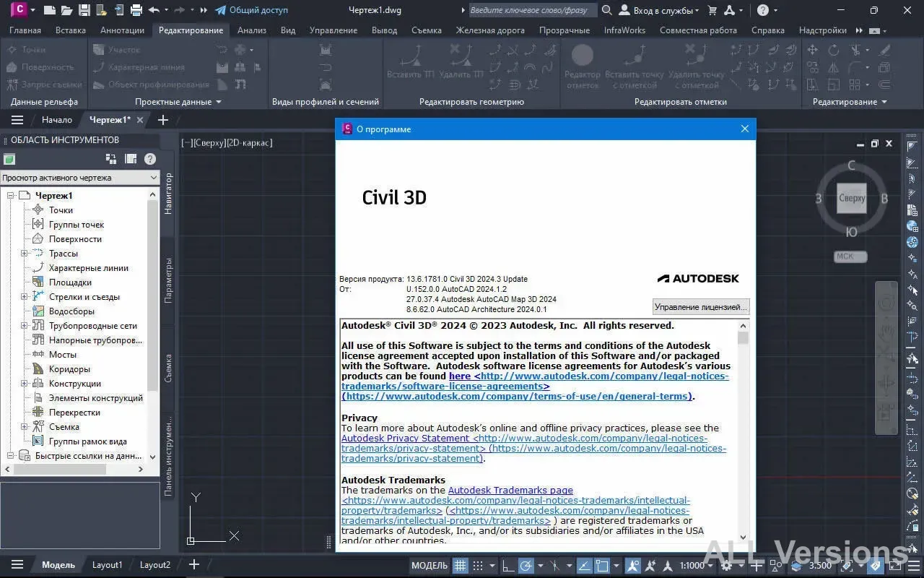The height and width of the screenshot is (578, 924).
Task: Open Autodesk App Store cart icon
Action: click(x=712, y=10)
